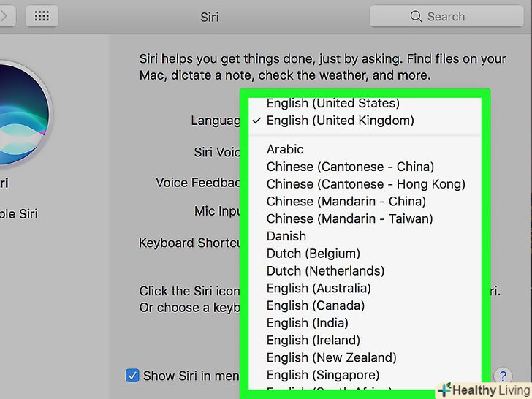The height and width of the screenshot is (399, 532).
Task: Select English (Australia) entry
Action: (365, 288)
